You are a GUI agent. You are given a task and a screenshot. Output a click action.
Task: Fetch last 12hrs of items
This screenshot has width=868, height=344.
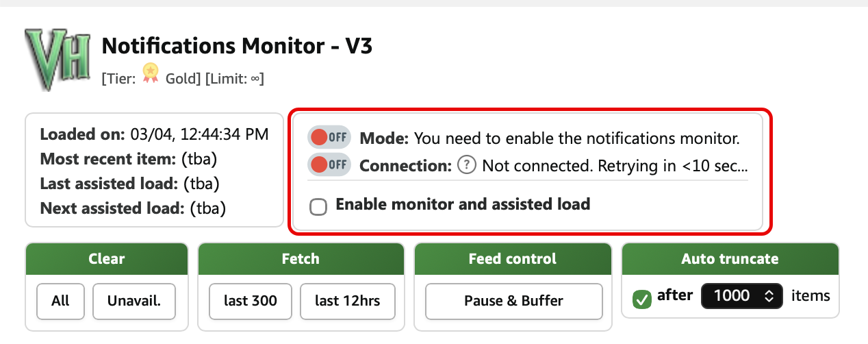[347, 301]
